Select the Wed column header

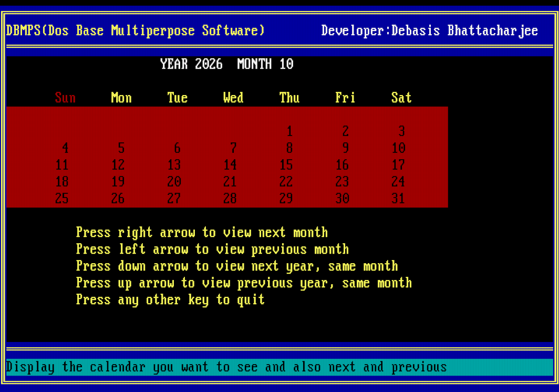[233, 98]
